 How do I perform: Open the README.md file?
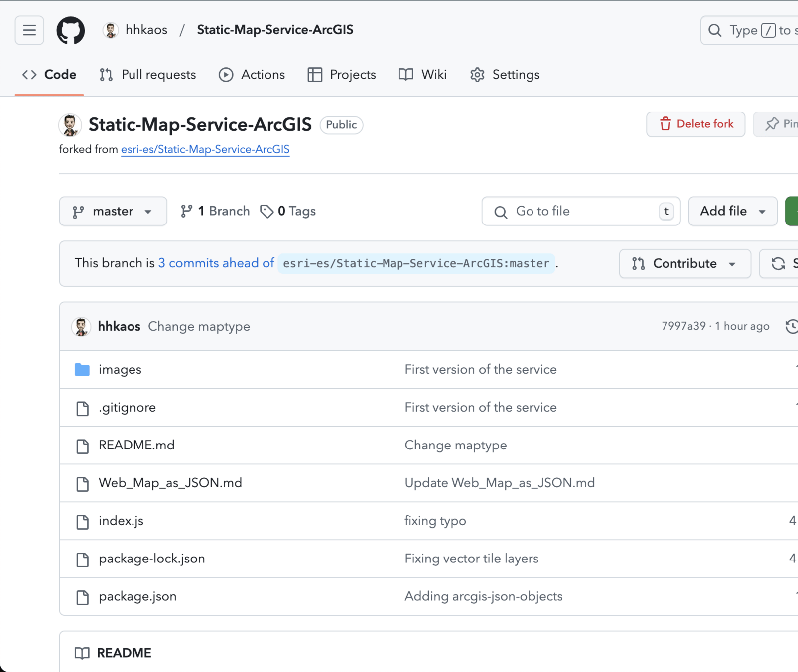pyautogui.click(x=136, y=445)
